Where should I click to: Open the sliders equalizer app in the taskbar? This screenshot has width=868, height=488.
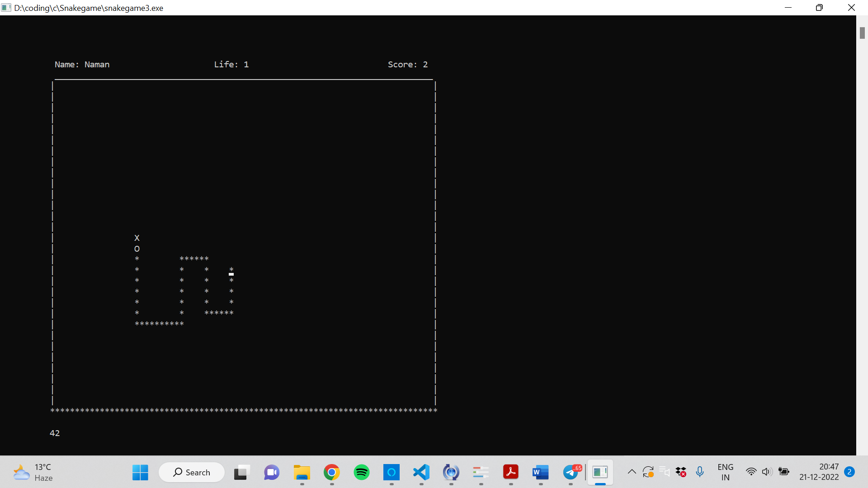click(481, 472)
